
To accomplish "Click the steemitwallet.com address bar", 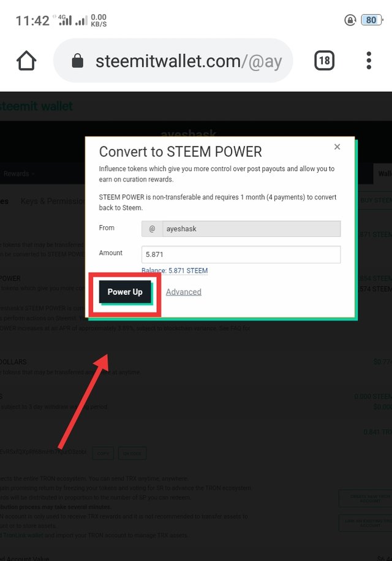I will point(173,61).
